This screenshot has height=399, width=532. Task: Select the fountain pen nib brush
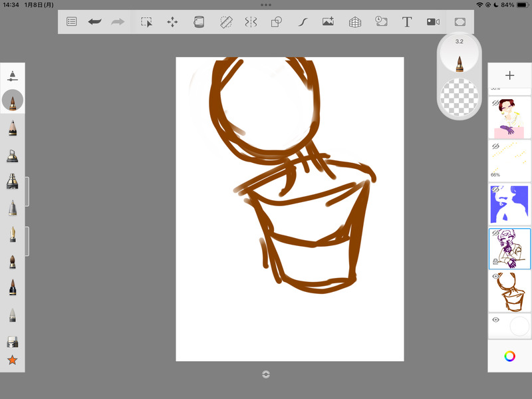pyautogui.click(x=13, y=234)
